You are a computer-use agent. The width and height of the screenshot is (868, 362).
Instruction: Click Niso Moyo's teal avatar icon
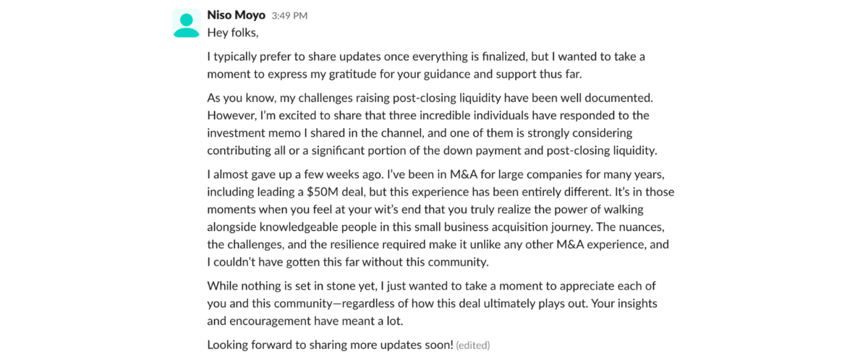click(x=187, y=25)
